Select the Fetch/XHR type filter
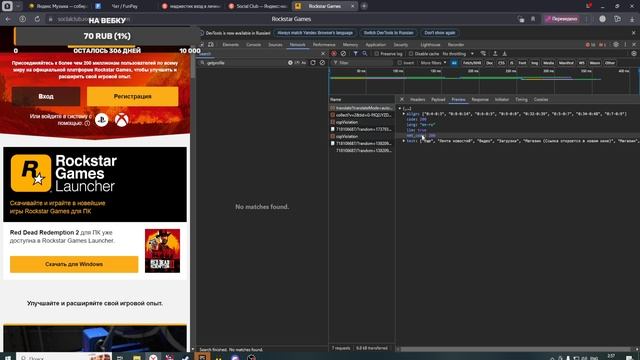640x360 pixels. pyautogui.click(x=472, y=63)
